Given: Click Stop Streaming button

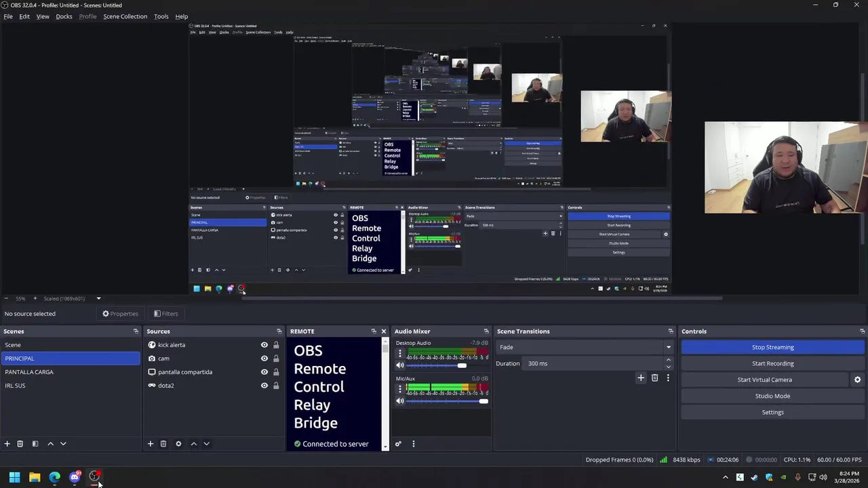Looking at the screenshot, I should pyautogui.click(x=772, y=347).
